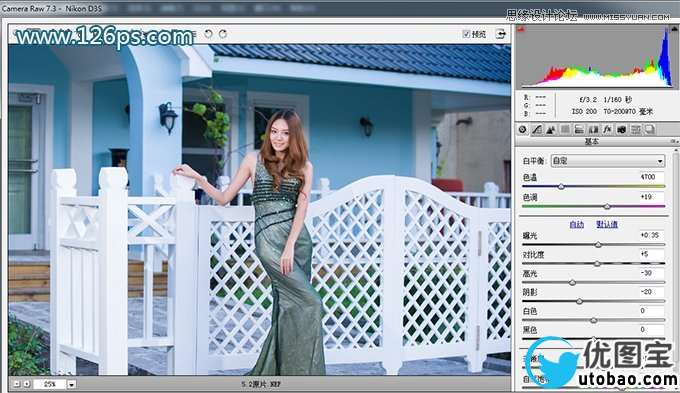Open the Tone Curve panel tab
680x393 pixels.
[x=537, y=129]
